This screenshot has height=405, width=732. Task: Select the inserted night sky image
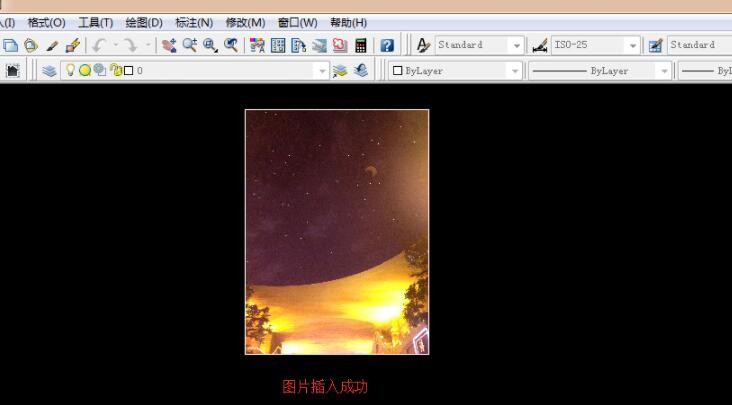337,232
